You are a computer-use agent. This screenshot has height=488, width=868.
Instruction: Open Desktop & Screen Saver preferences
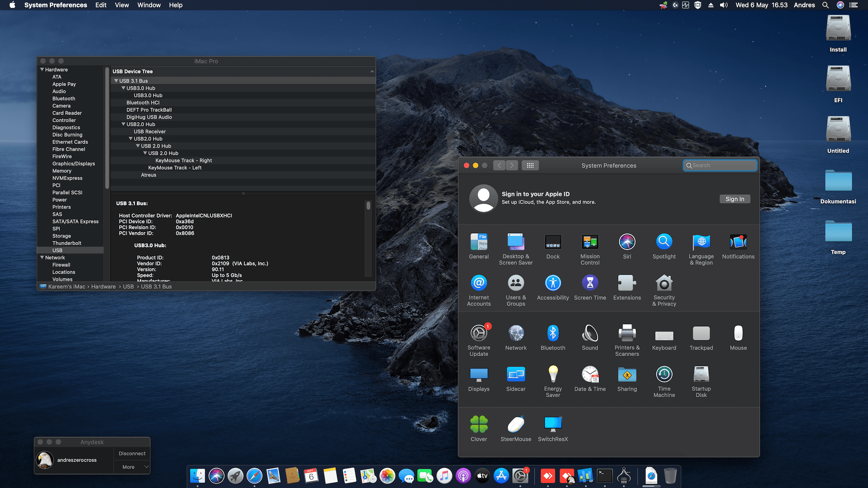click(516, 249)
